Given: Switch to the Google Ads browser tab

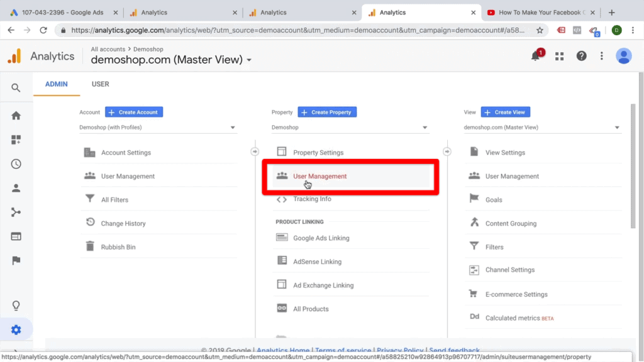Looking at the screenshot, I should click(x=62, y=13).
